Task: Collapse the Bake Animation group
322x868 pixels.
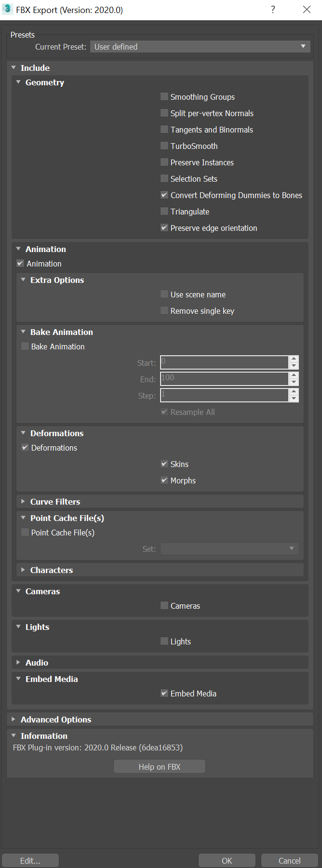Action: (x=23, y=332)
